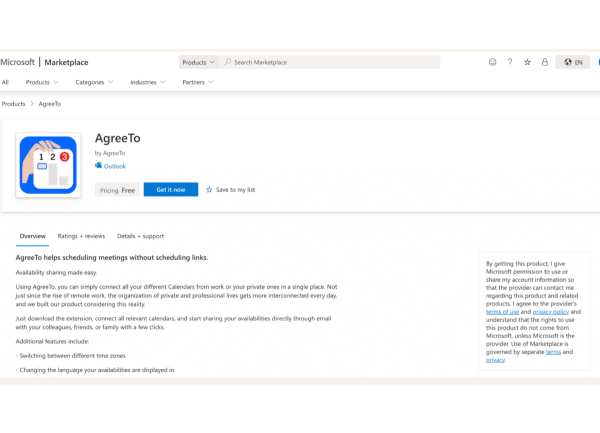The height and width of the screenshot is (433, 600).
Task: Click the search magnifier icon
Action: click(x=228, y=62)
